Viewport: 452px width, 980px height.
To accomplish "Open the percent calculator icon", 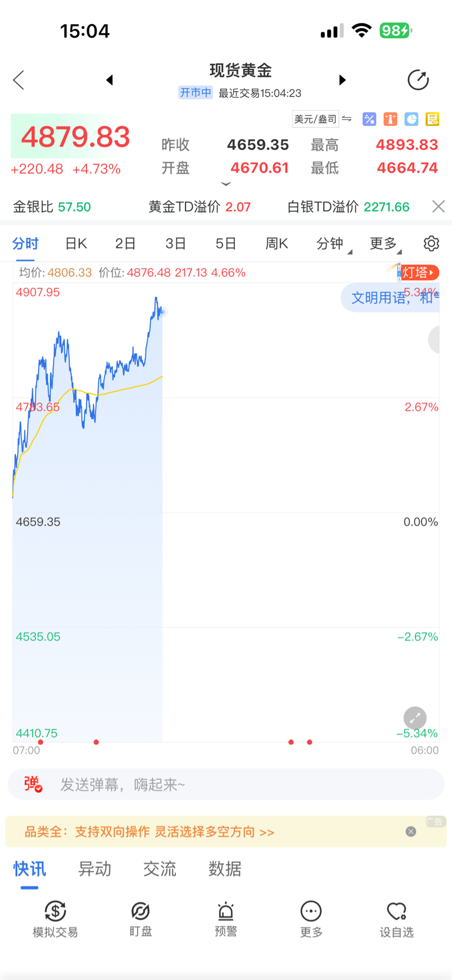I will pos(369,119).
